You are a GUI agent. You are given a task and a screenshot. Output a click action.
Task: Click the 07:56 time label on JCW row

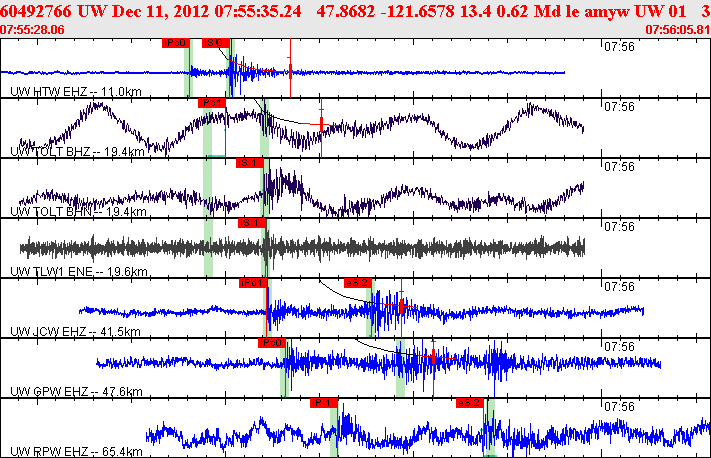coord(619,287)
